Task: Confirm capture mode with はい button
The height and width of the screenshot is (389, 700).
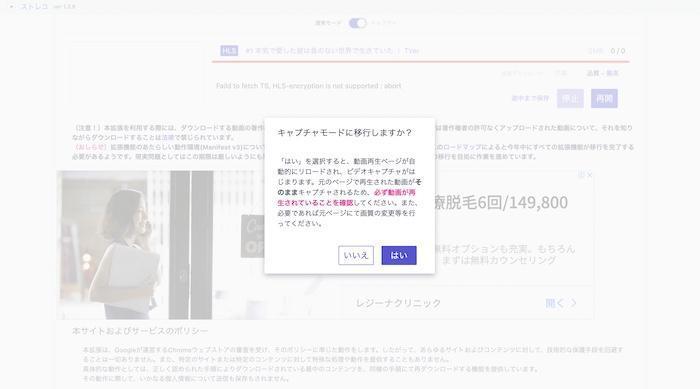Action: tap(399, 255)
